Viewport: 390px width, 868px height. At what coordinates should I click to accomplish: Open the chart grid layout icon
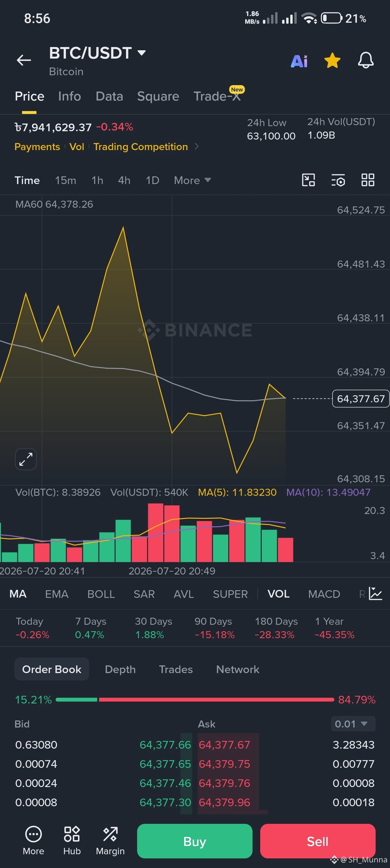(368, 180)
